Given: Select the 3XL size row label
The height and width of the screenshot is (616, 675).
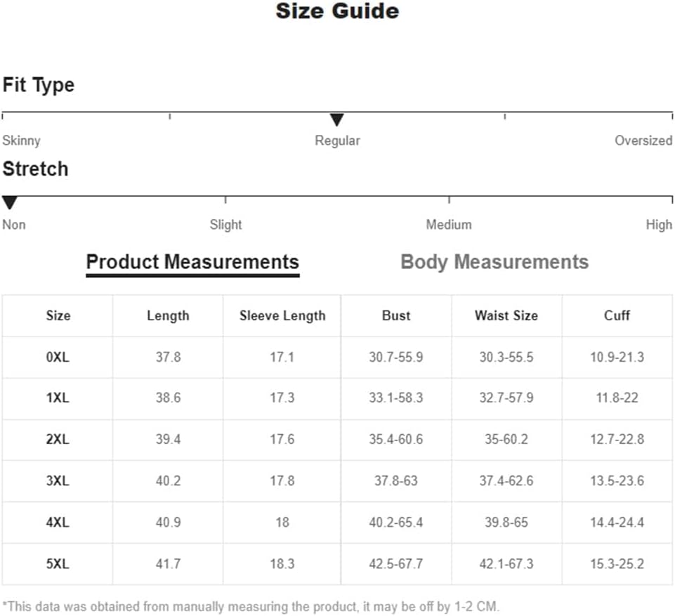Looking at the screenshot, I should coord(58,481).
